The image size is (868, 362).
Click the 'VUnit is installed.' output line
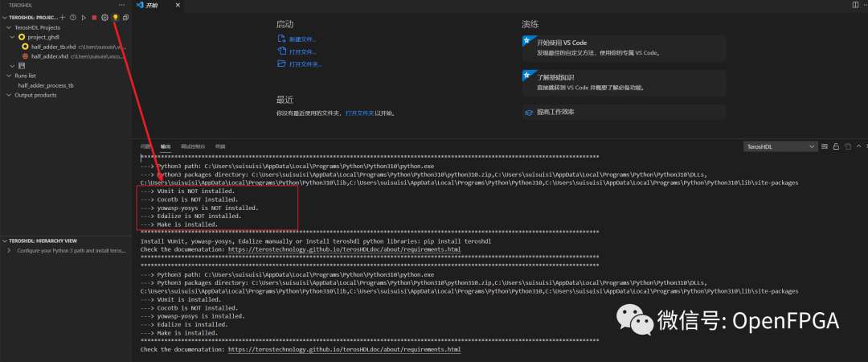[x=179, y=299]
